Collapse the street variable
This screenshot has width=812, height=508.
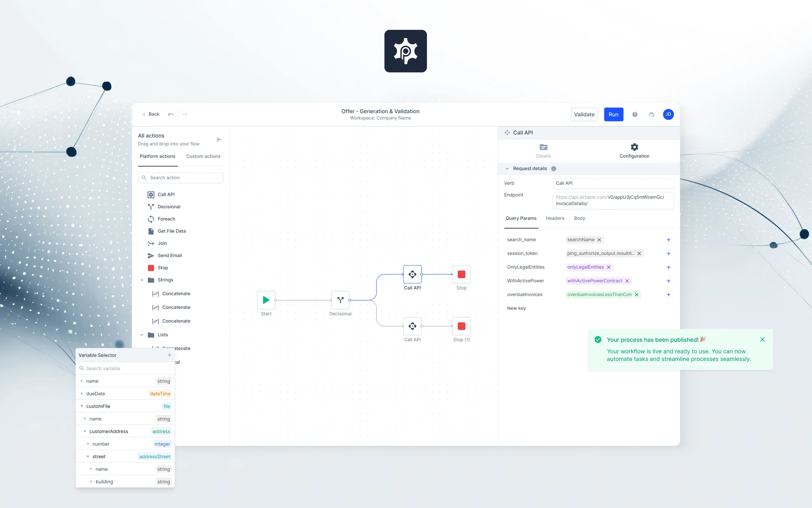88,457
